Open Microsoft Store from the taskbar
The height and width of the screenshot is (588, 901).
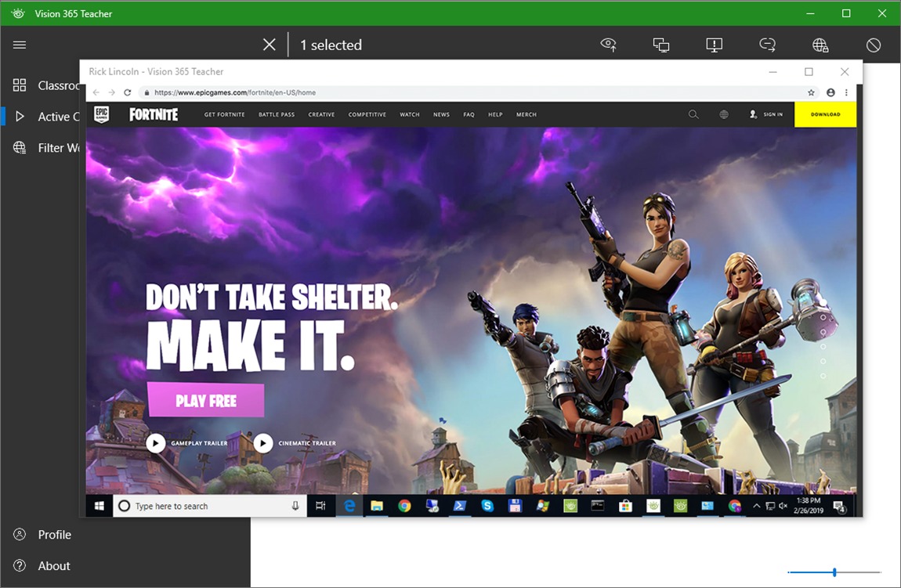pyautogui.click(x=625, y=506)
